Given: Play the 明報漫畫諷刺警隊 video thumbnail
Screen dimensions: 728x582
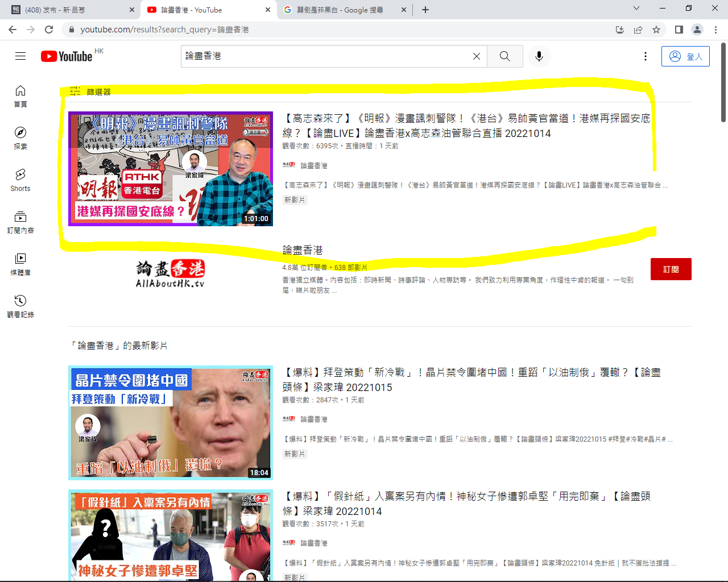Looking at the screenshot, I should click(x=171, y=169).
